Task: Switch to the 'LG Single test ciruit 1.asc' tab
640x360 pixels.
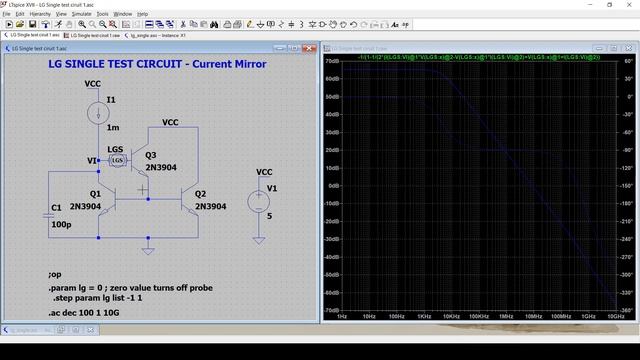Action: coord(32,36)
